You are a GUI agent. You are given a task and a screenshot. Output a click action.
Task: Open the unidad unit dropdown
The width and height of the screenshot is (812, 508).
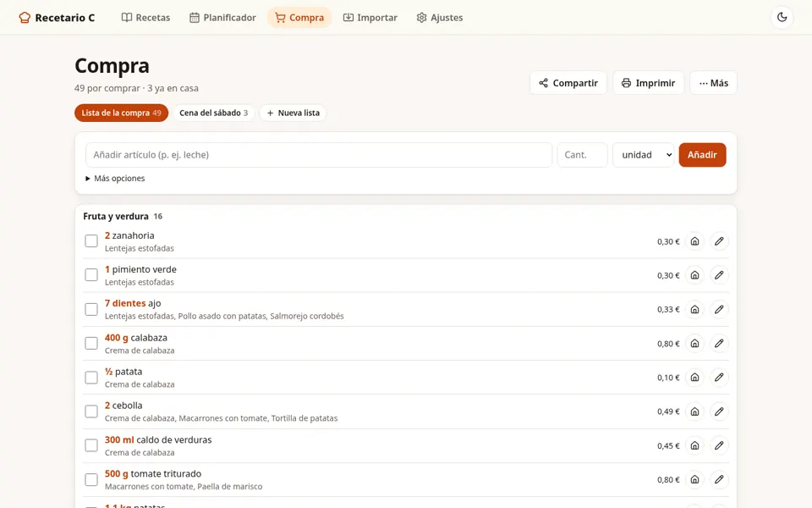(643, 155)
